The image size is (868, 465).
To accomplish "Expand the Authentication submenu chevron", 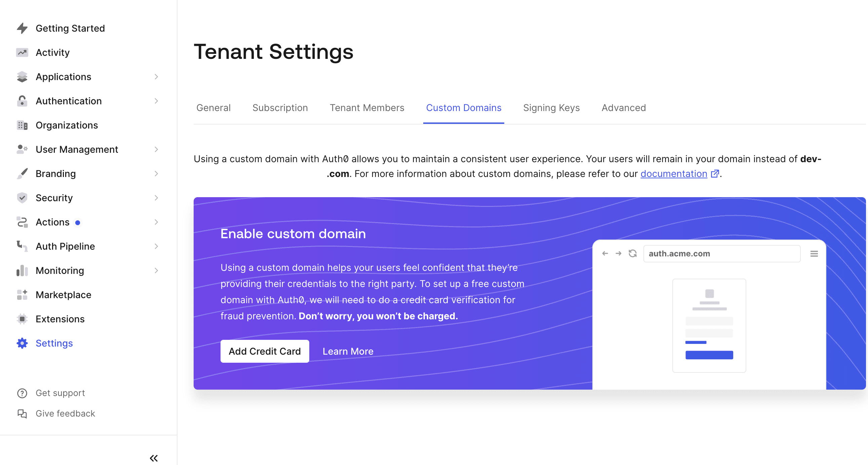I will (x=156, y=101).
